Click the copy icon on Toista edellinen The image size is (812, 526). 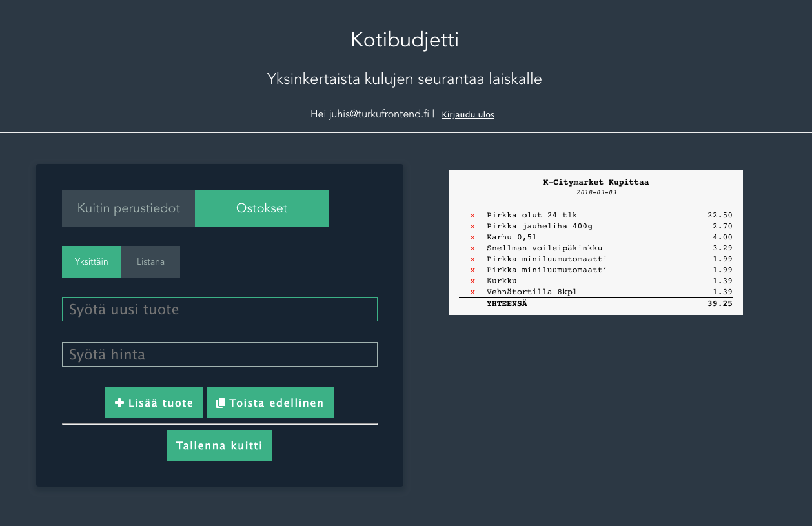click(x=222, y=402)
